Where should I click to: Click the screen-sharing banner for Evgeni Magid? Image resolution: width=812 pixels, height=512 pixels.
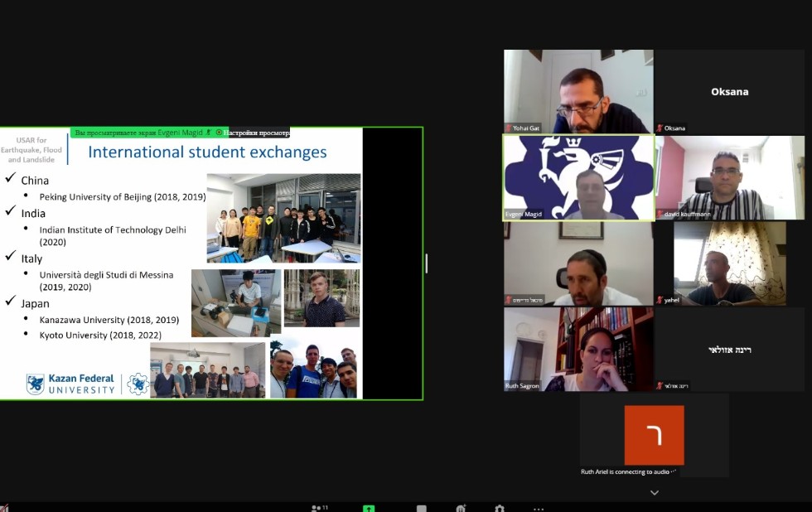pos(145,133)
